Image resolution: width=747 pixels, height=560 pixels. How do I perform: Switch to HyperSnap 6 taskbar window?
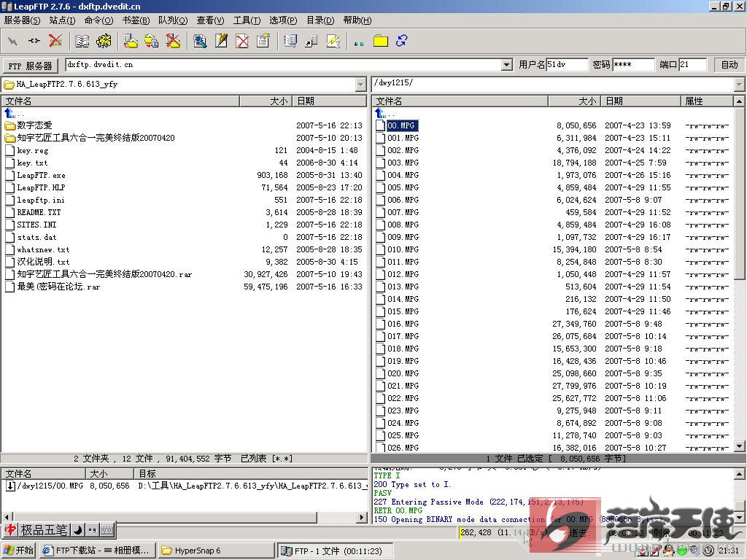216,551
